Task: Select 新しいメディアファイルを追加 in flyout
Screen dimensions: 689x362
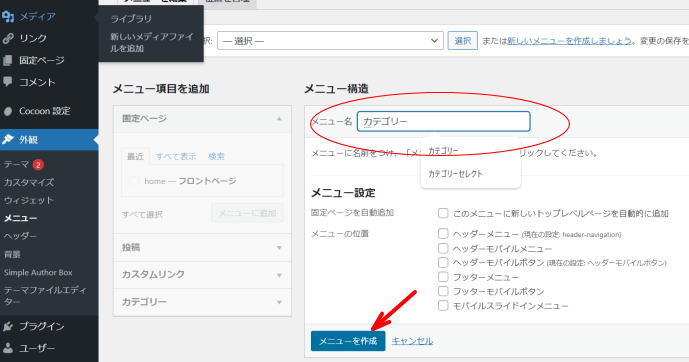Action: pyautogui.click(x=151, y=43)
